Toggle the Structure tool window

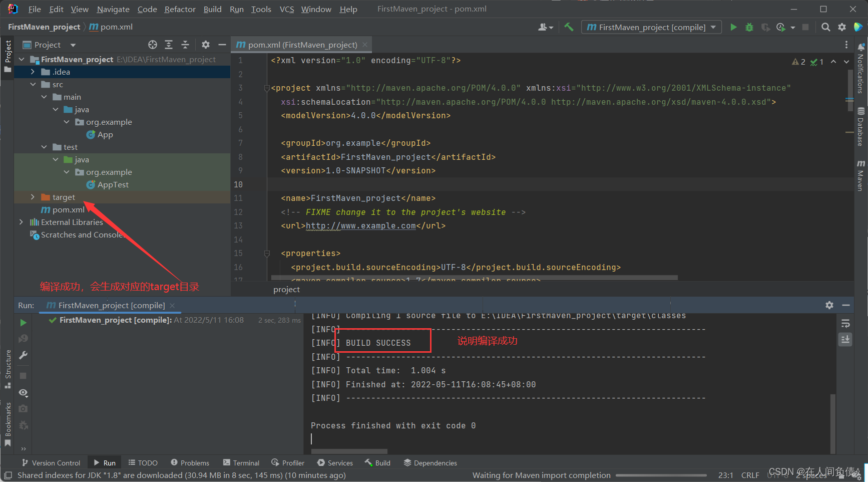[x=8, y=369]
